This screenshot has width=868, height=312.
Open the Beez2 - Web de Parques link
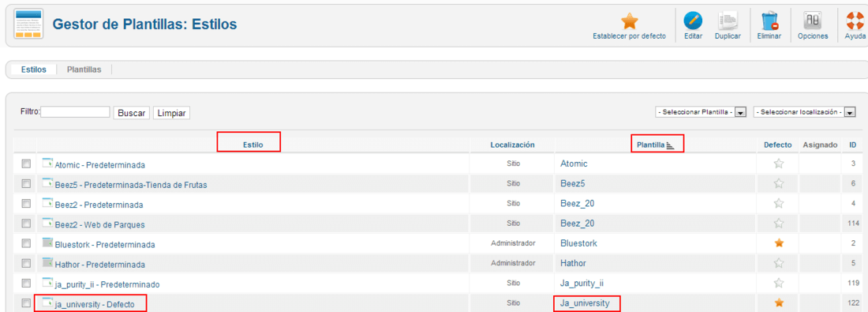click(x=99, y=224)
